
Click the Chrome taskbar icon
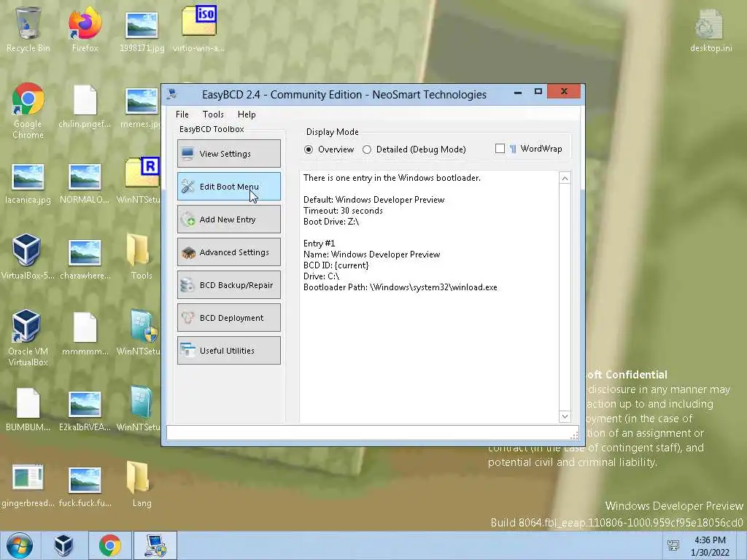109,545
